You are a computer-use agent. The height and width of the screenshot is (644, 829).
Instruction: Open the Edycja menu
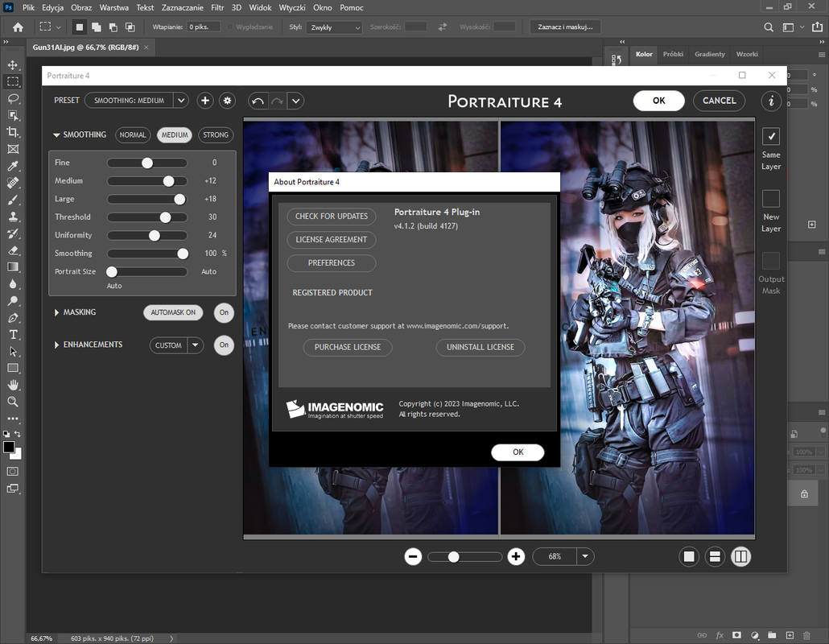tap(53, 7)
